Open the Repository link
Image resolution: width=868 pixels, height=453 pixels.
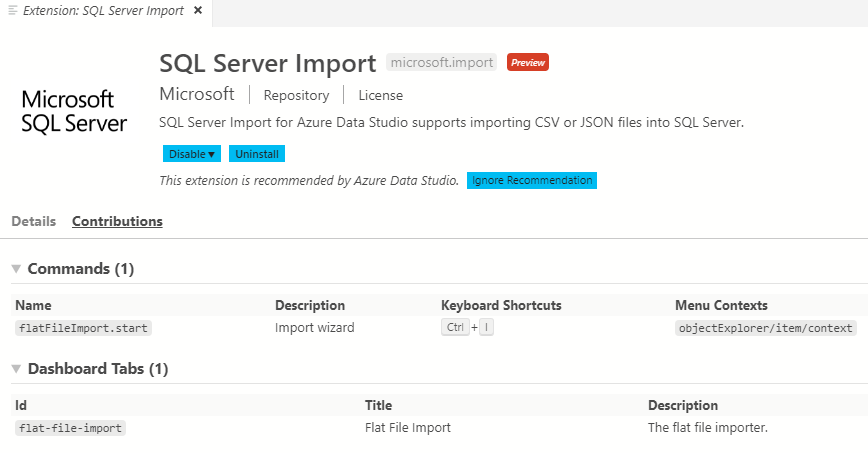tap(296, 95)
